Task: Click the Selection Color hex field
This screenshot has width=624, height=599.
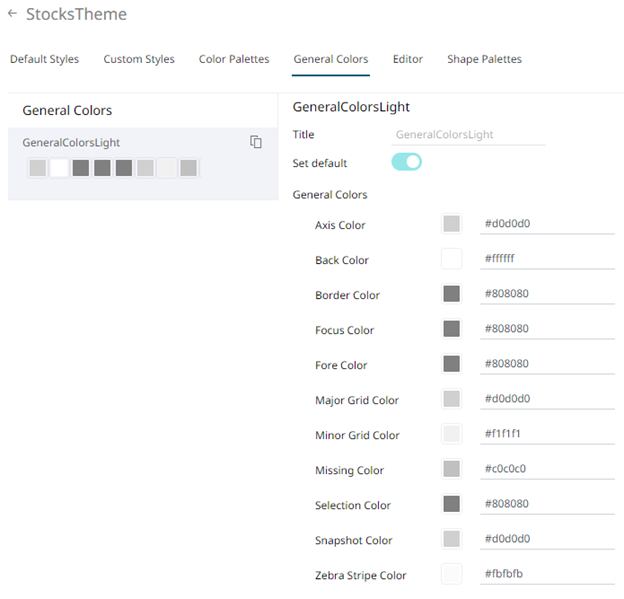Action: [x=546, y=504]
